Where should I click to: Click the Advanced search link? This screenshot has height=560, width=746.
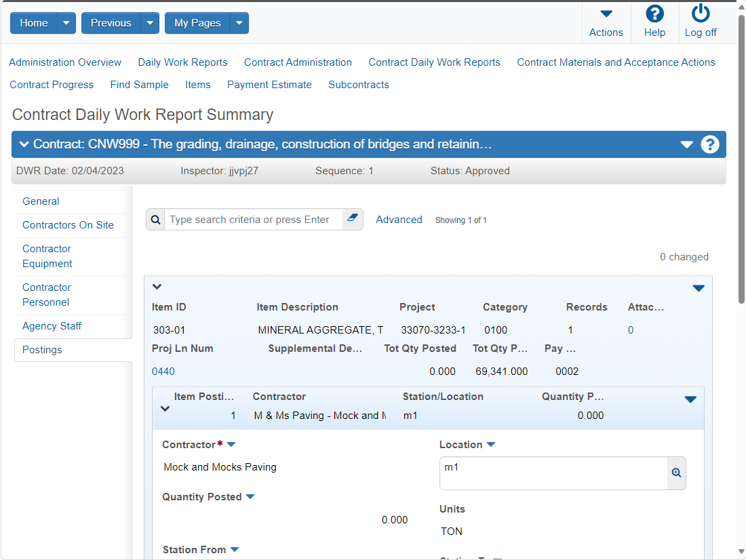point(399,220)
